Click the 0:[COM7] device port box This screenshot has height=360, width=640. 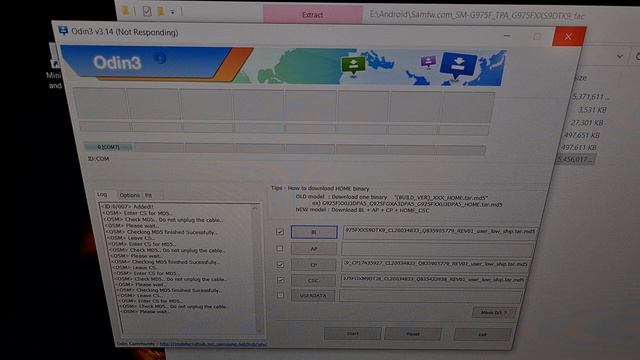pos(108,147)
